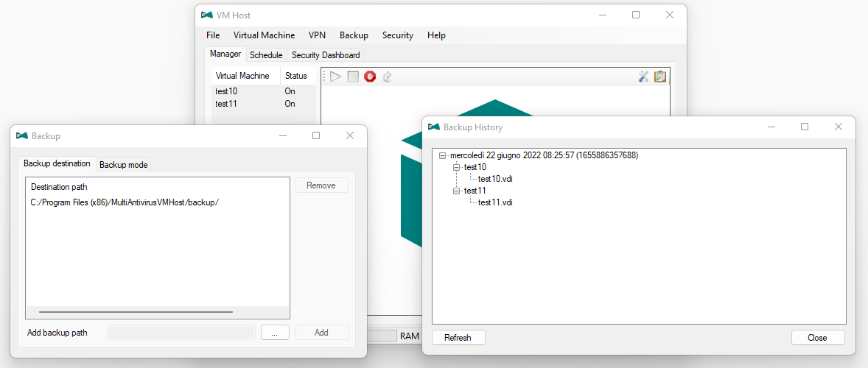
Task: Collapse the test10 tree node
Action: [456, 167]
